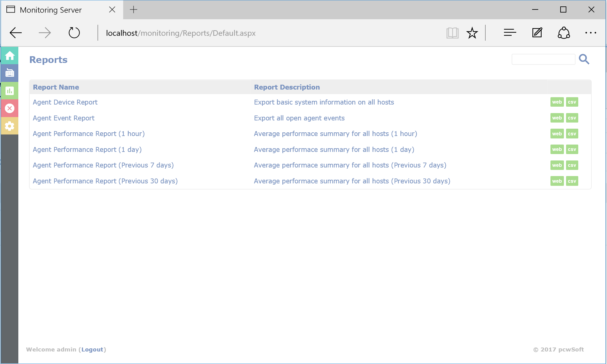Click the search magnifier icon

[x=584, y=59]
